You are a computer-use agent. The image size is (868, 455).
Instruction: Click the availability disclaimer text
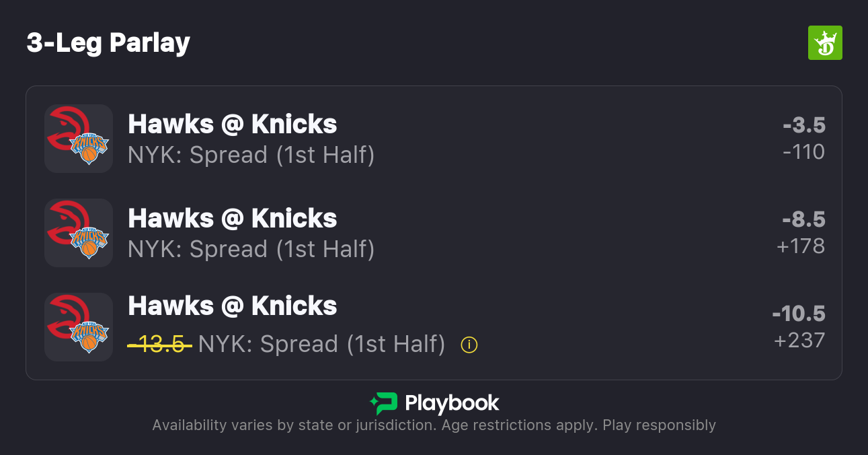(434, 425)
